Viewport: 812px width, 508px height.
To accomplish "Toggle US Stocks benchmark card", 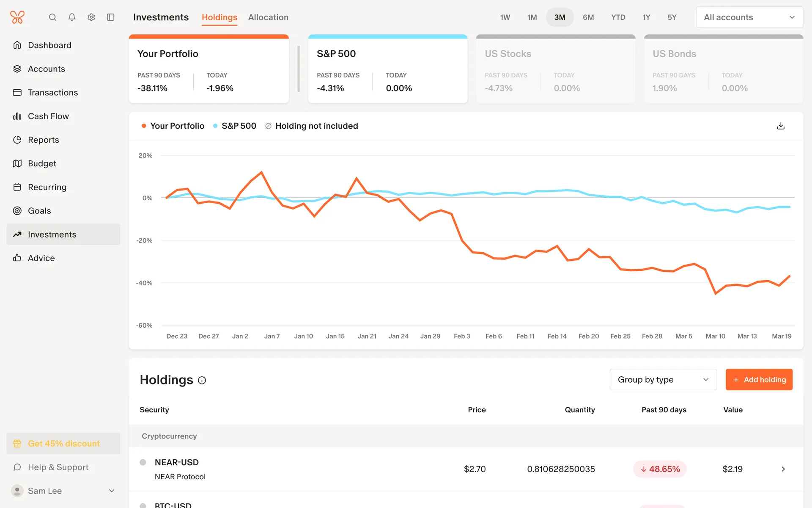I will [x=555, y=70].
